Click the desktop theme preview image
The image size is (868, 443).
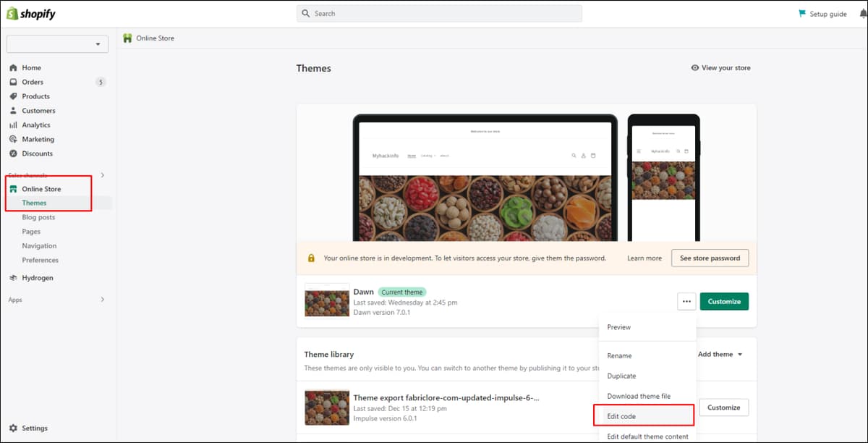click(485, 178)
